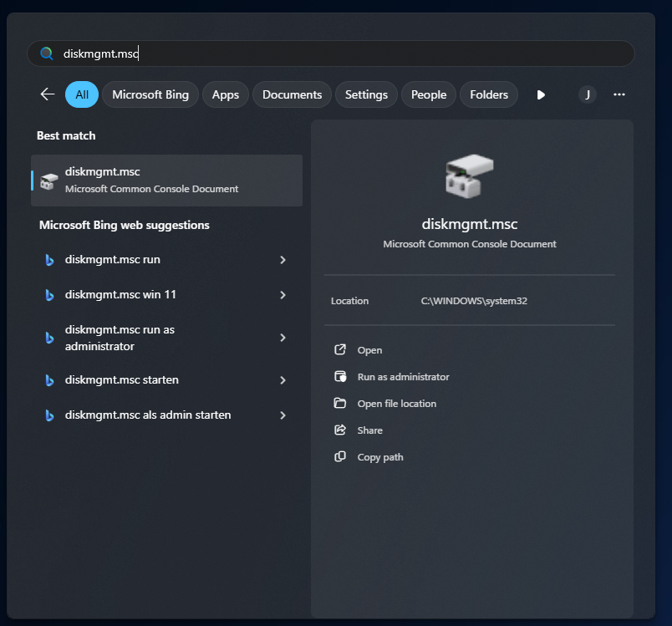The height and width of the screenshot is (626, 672).
Task: Choose the Folders filter tab
Action: (x=489, y=94)
